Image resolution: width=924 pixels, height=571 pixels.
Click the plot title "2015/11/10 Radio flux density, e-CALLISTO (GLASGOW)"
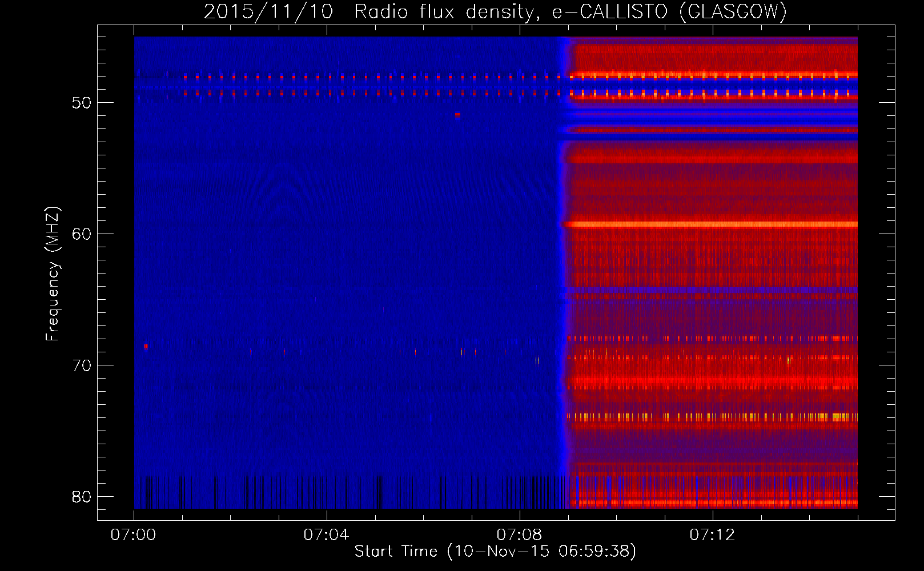495,11
